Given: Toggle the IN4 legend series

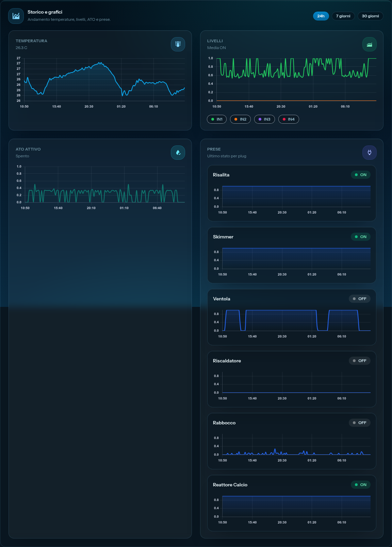Looking at the screenshot, I should tap(289, 119).
